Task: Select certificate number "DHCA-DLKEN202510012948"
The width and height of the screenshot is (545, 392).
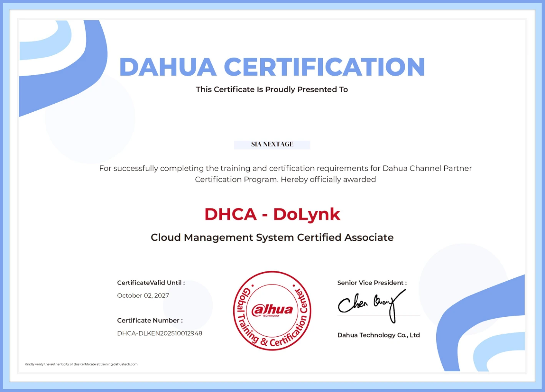Action: tap(160, 333)
